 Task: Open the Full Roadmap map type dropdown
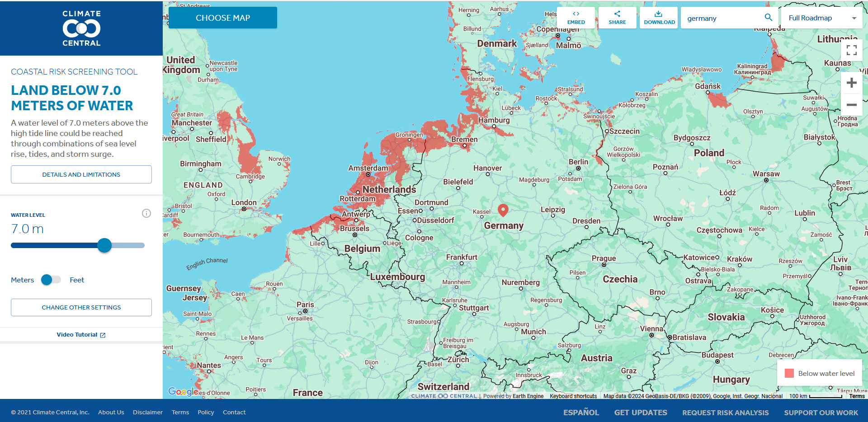(x=821, y=18)
